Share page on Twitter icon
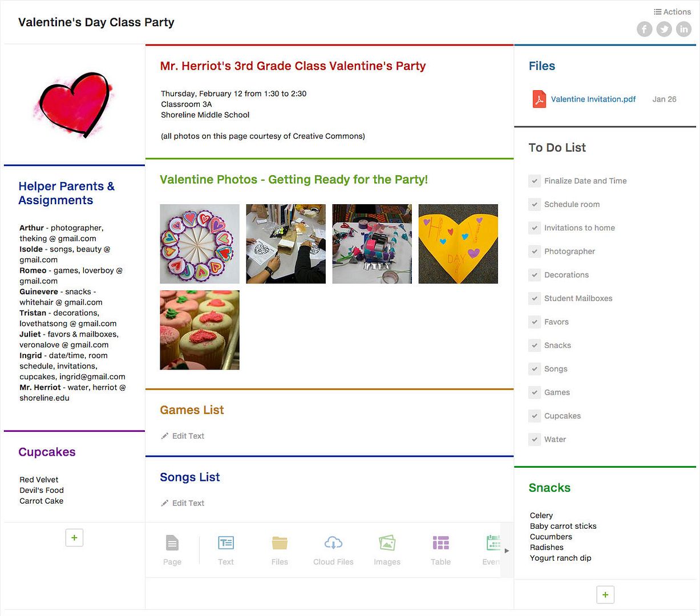Screen dimensions: 700x616 click(664, 29)
